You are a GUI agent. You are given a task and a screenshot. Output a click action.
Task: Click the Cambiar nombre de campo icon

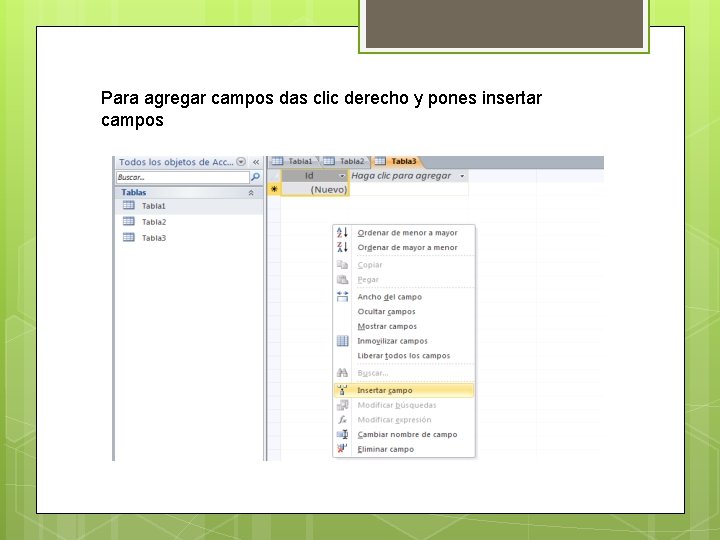tap(342, 434)
